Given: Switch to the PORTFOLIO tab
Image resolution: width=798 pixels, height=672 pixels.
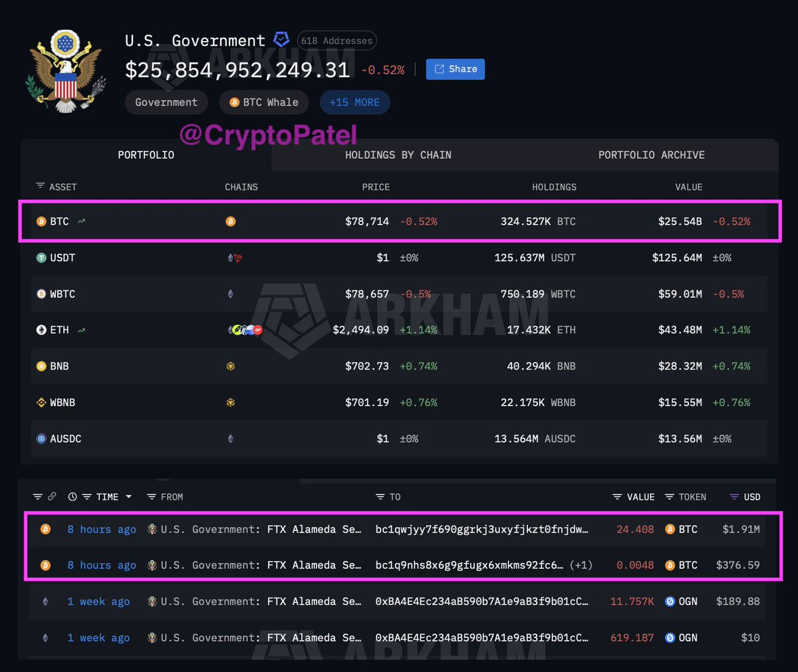Looking at the screenshot, I should [146, 155].
